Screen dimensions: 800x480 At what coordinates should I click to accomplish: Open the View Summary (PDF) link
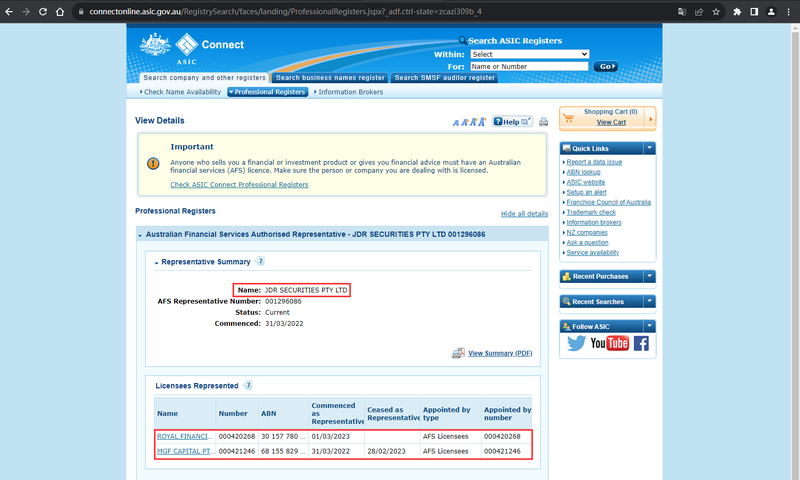[x=500, y=353]
